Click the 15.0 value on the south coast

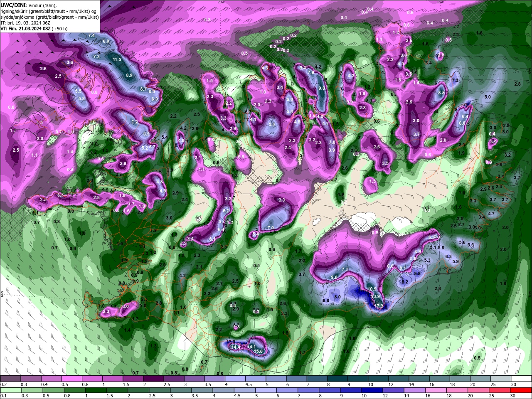259,351
